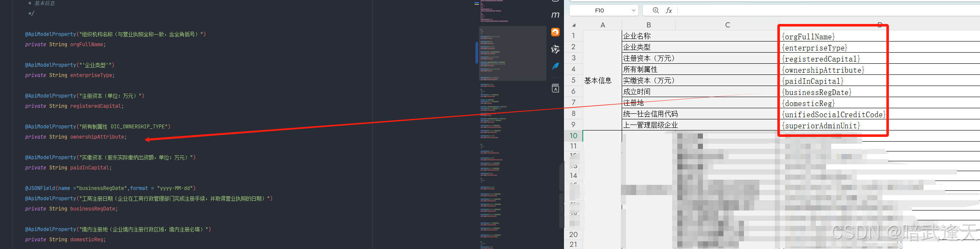Click the enterpriseType field declaration in code
Screen dimensions: 980x249
coord(70,75)
